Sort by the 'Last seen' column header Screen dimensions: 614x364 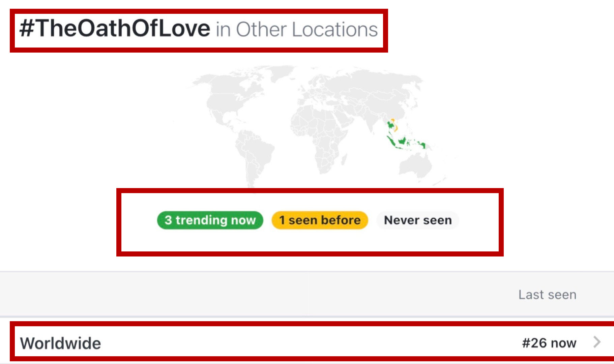point(547,295)
